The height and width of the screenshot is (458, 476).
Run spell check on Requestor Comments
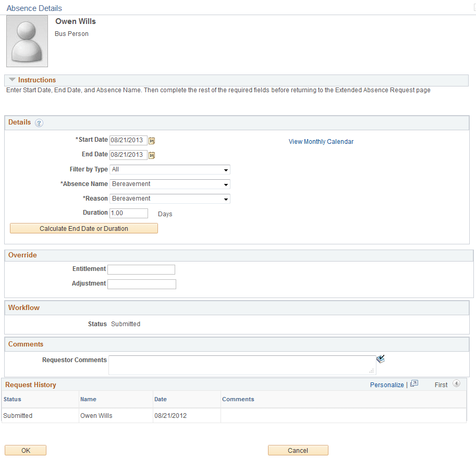pos(381,358)
